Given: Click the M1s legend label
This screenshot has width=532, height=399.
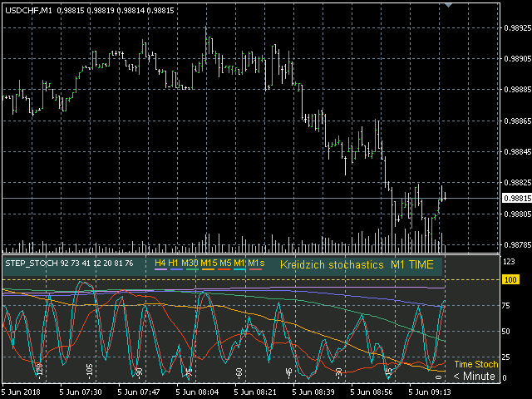Looking at the screenshot, I should coord(255,264).
